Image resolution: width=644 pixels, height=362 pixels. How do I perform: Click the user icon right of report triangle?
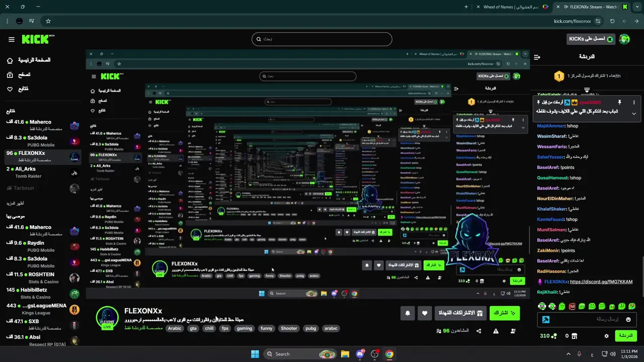(x=513, y=331)
